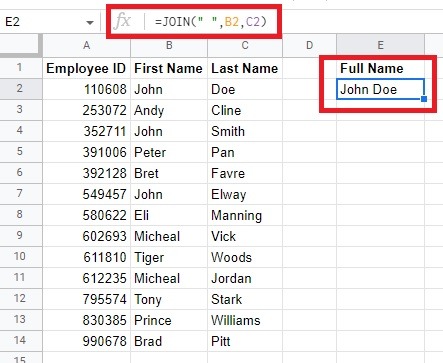Click last name cell Favre
The width and height of the screenshot is (443, 363).
pos(245,173)
